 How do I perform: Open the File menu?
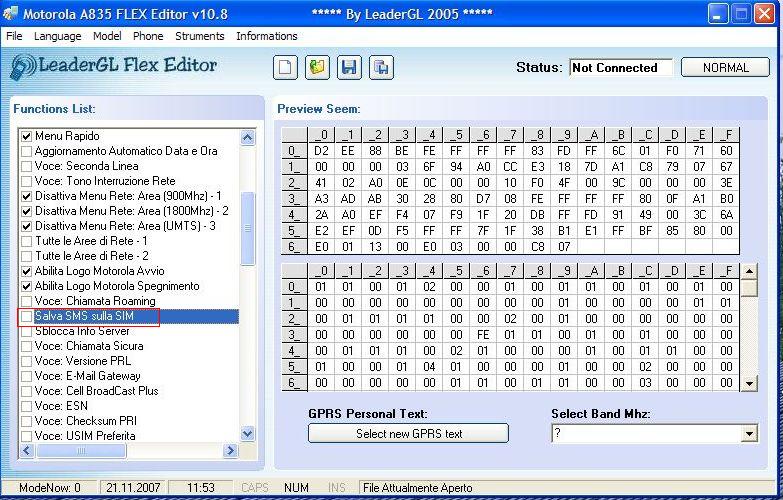tap(14, 36)
